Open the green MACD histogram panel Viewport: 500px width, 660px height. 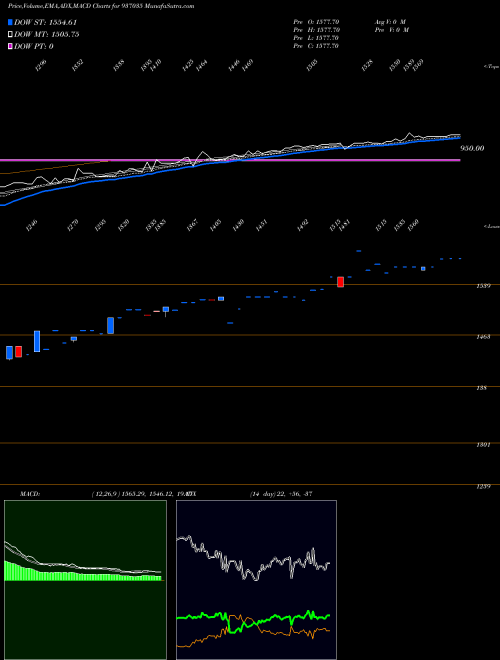click(85, 580)
